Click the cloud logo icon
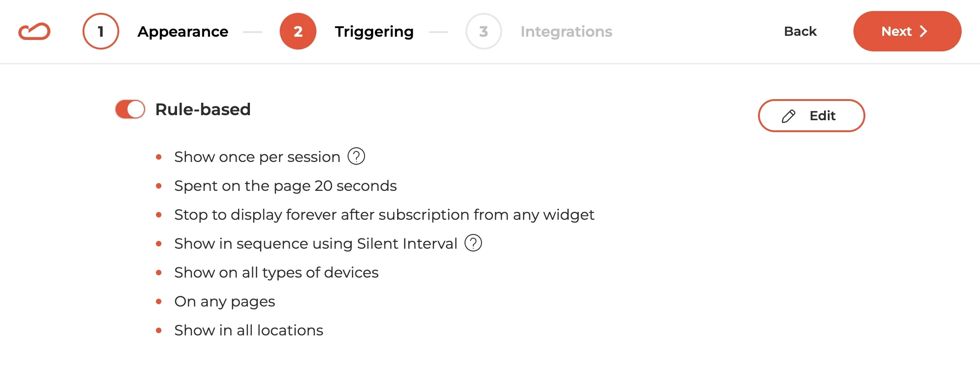 click(34, 31)
